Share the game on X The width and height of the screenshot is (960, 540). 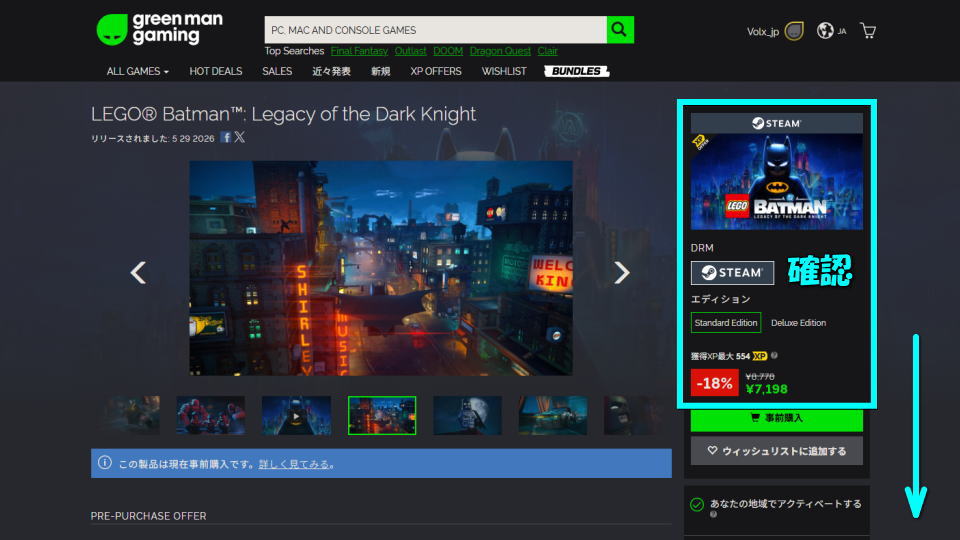tap(240, 138)
